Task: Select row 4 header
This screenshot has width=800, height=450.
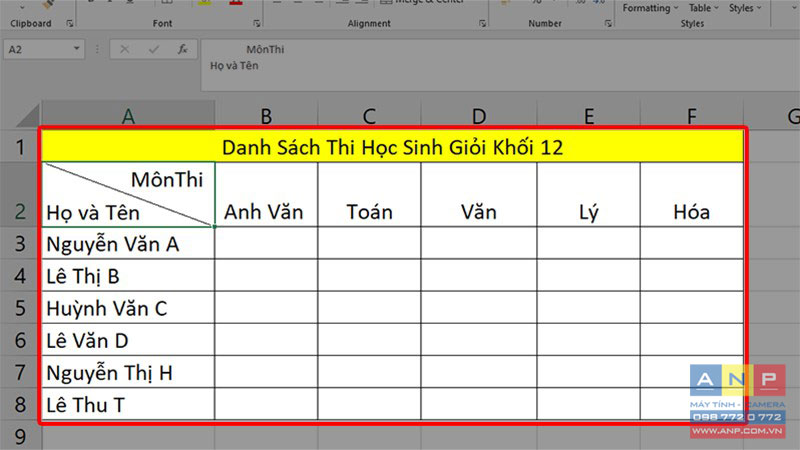Action: point(20,276)
